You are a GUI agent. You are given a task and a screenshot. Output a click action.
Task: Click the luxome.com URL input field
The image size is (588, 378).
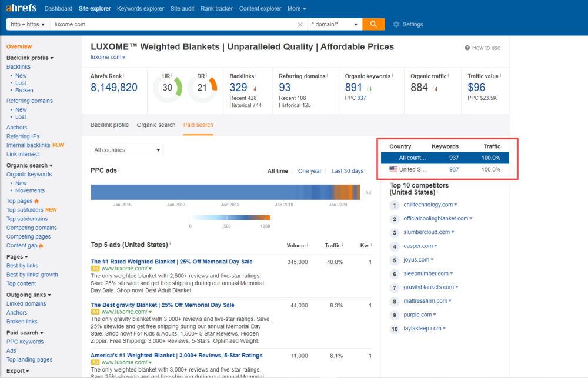(171, 24)
